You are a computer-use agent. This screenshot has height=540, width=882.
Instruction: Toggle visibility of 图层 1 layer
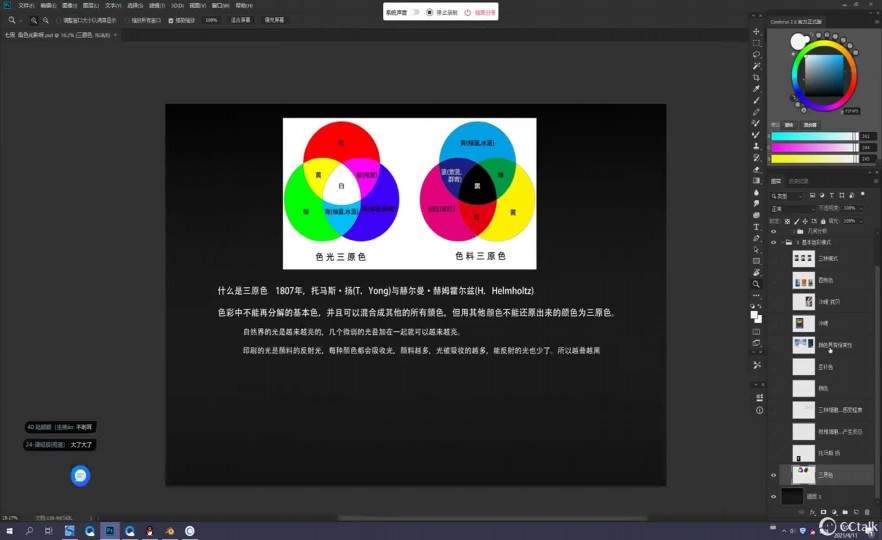click(x=773, y=497)
